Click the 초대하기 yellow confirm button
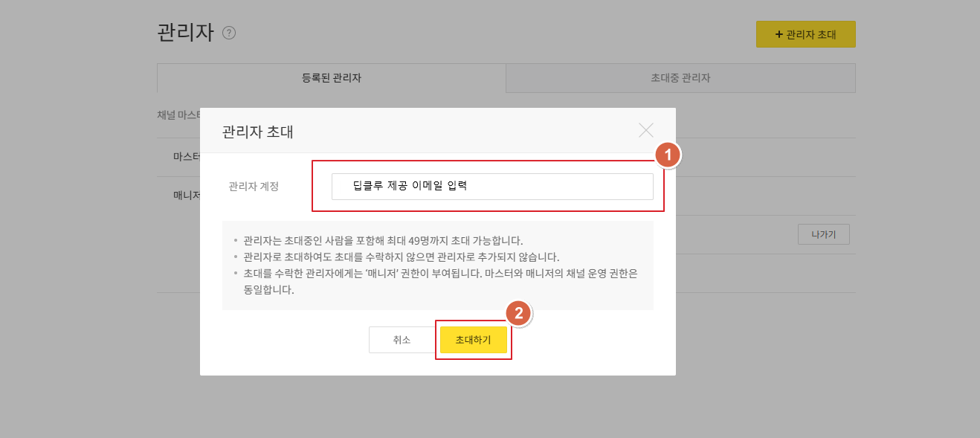The height and width of the screenshot is (438, 980). coord(474,340)
